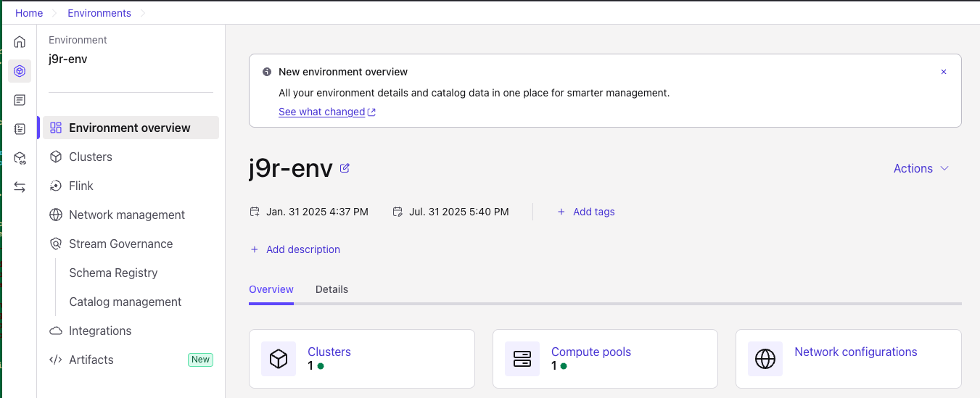980x398 pixels.
Task: Switch to the Details tab
Action: tap(332, 289)
